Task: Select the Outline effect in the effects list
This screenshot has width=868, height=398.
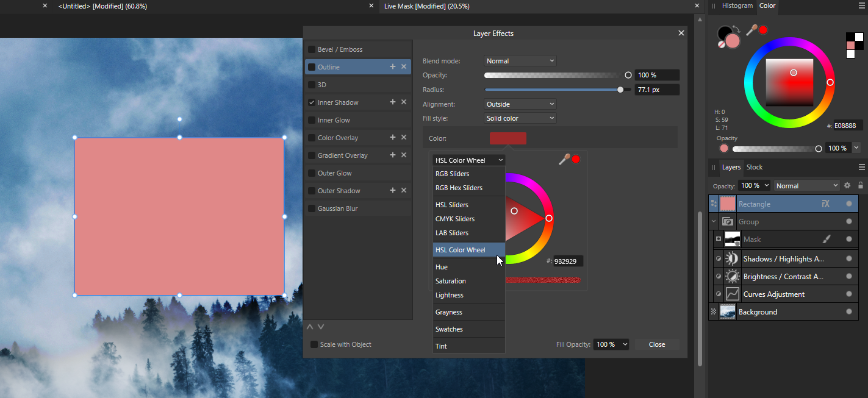Action: pyautogui.click(x=329, y=66)
